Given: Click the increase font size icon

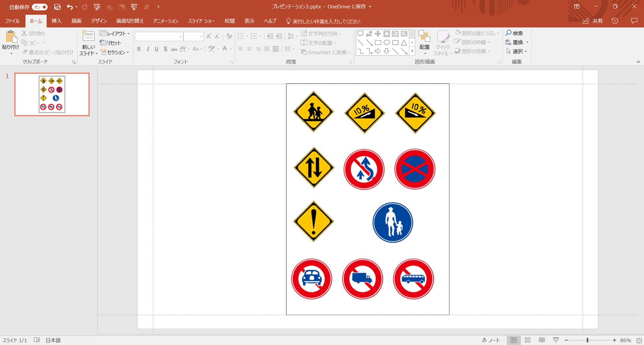Looking at the screenshot, I should coord(209,36).
